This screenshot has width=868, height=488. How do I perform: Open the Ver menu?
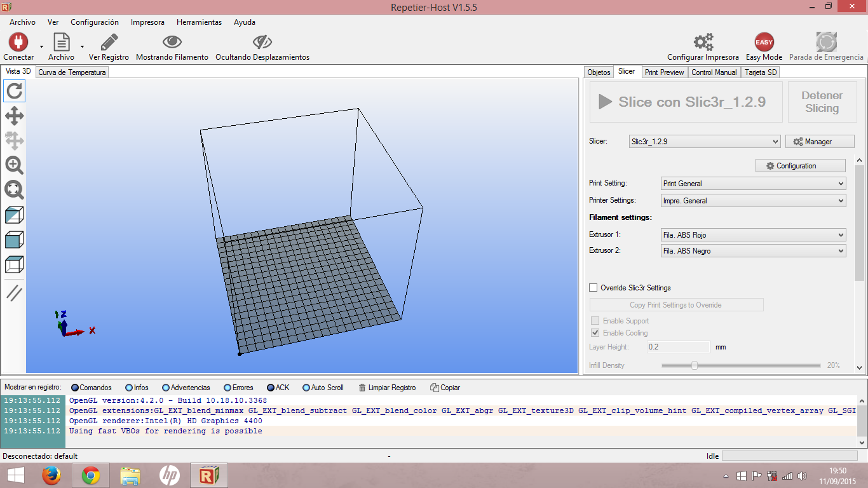[53, 22]
